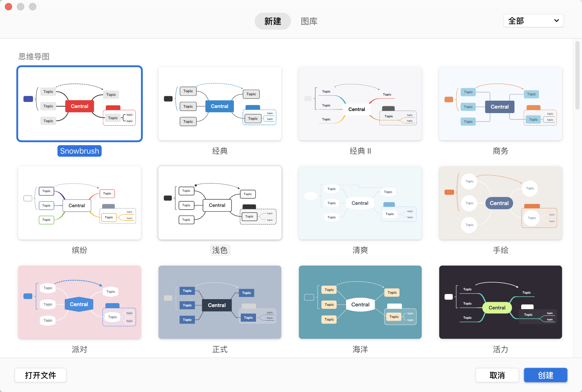582x392 pixels.
Task: Select the 正式 mind map theme
Action: tap(219, 302)
